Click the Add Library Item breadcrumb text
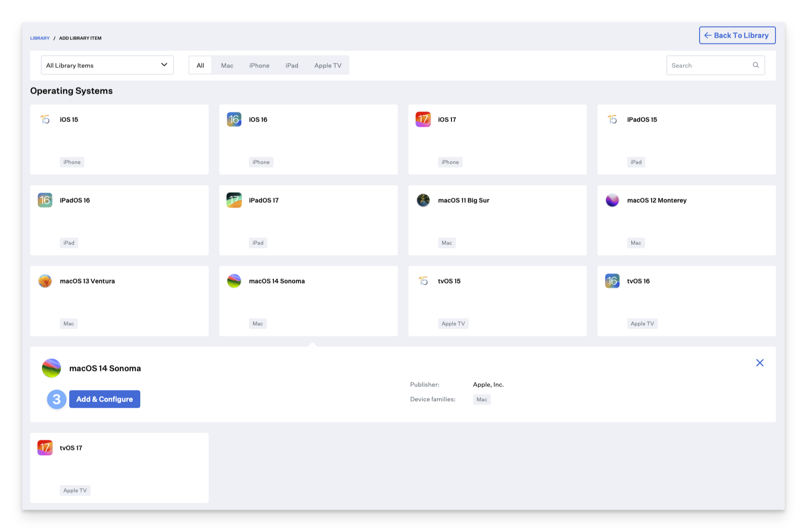 (x=80, y=38)
